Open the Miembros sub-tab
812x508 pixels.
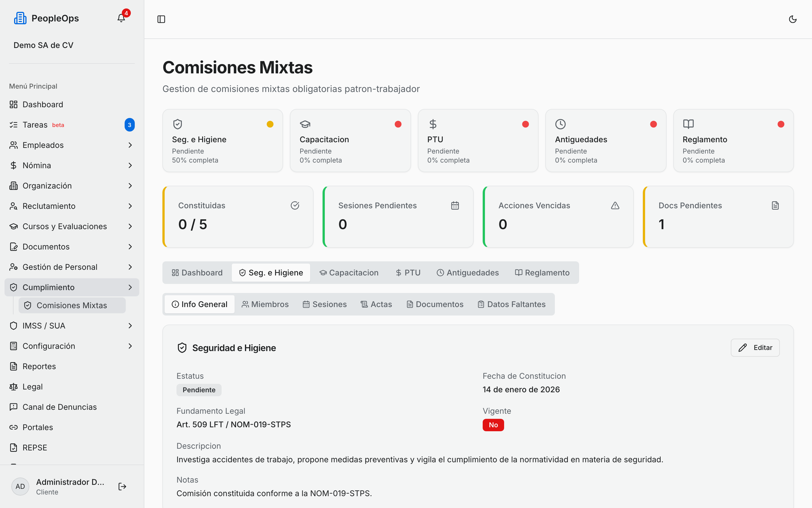(x=265, y=304)
